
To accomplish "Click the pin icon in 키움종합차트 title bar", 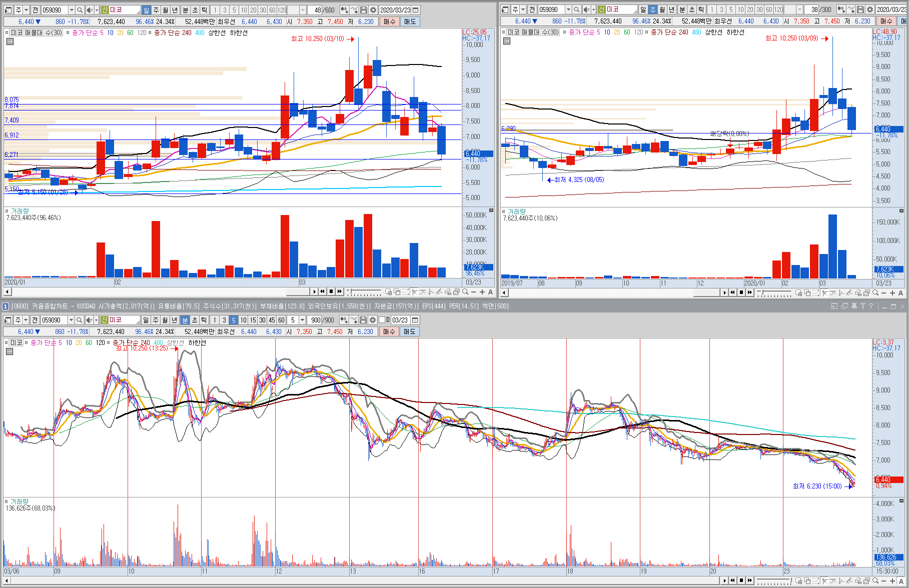I will 854,306.
